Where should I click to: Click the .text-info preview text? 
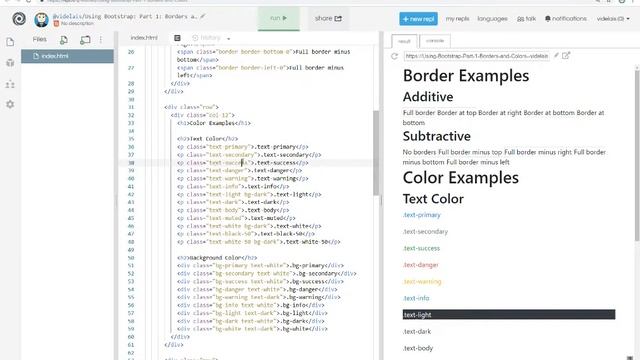pos(416,298)
